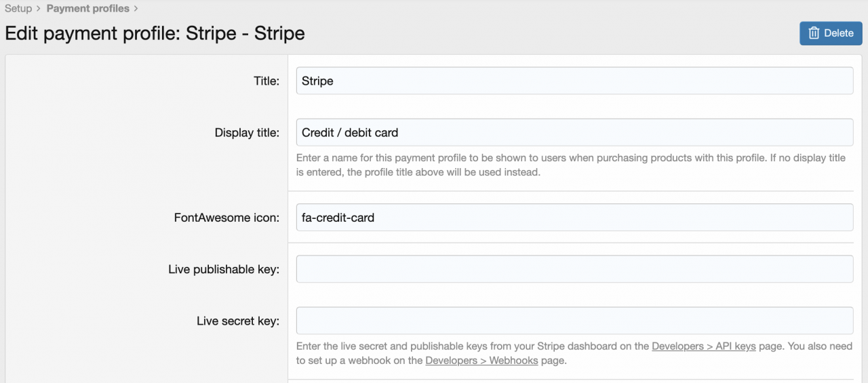Click the chevron separator after Setup breadcrumb
This screenshot has width=868, height=383.
click(39, 9)
